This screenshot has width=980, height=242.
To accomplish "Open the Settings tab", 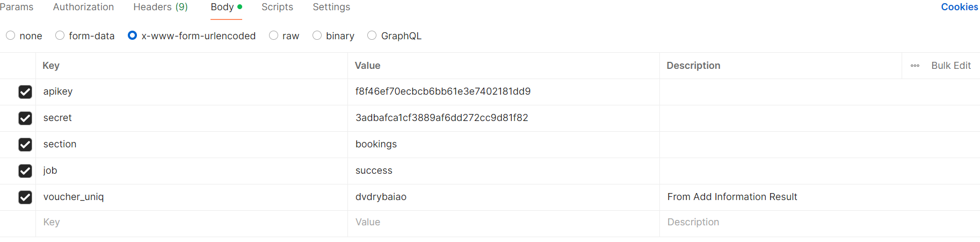I will click(331, 7).
